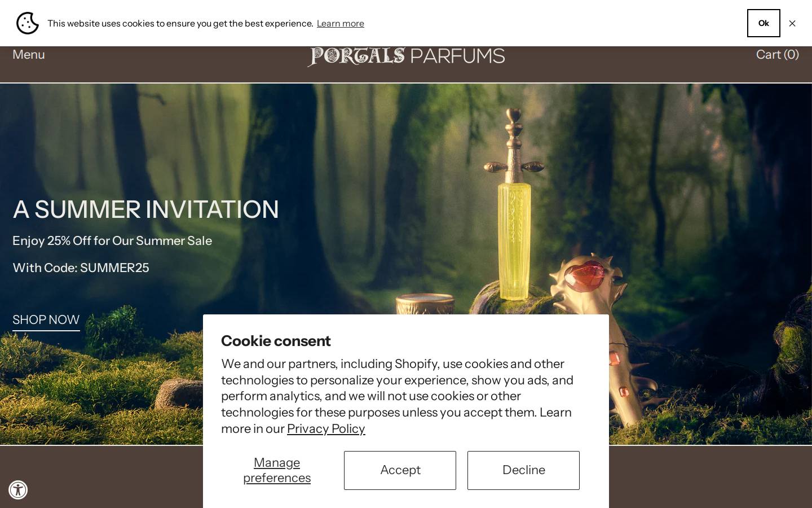Viewport: 812px width, 508px height.
Task: Click the Cookie consent heading
Action: click(276, 341)
